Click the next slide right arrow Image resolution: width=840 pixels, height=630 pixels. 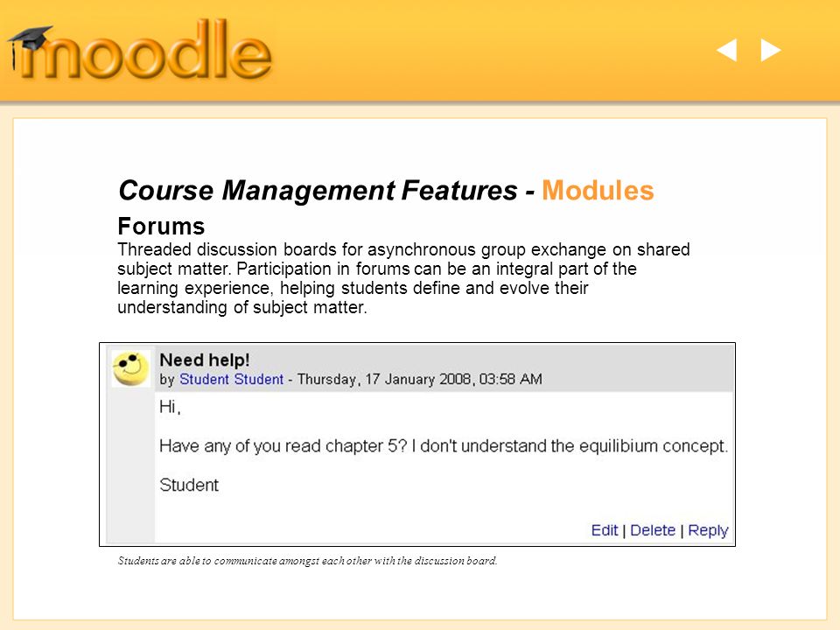click(x=771, y=51)
